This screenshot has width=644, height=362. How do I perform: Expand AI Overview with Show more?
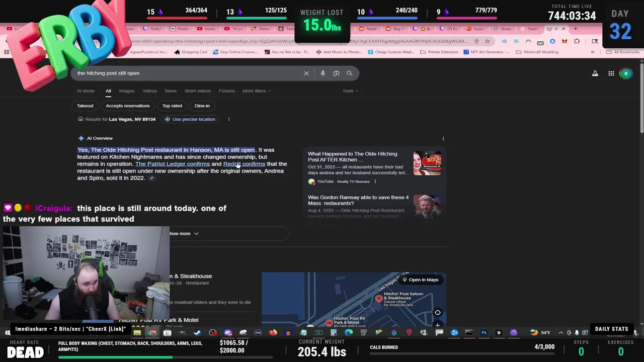pos(184,233)
